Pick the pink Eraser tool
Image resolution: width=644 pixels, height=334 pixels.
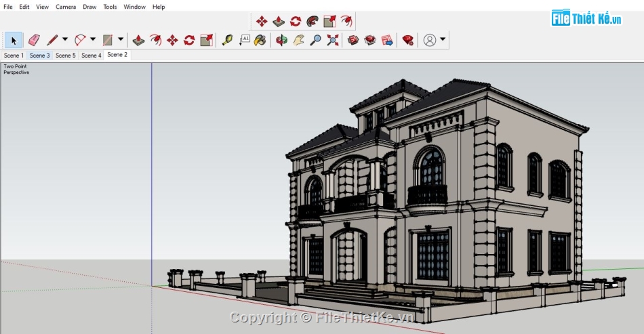34,40
